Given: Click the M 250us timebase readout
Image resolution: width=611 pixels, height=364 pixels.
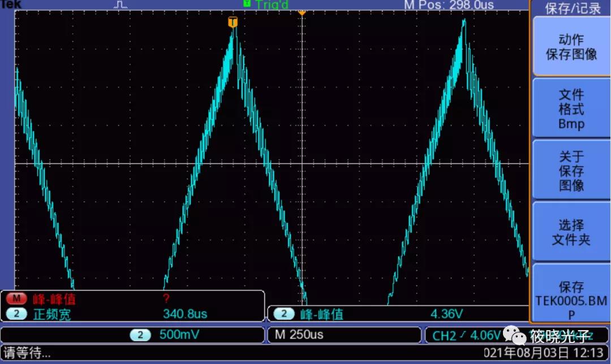Looking at the screenshot, I should tap(299, 335).
